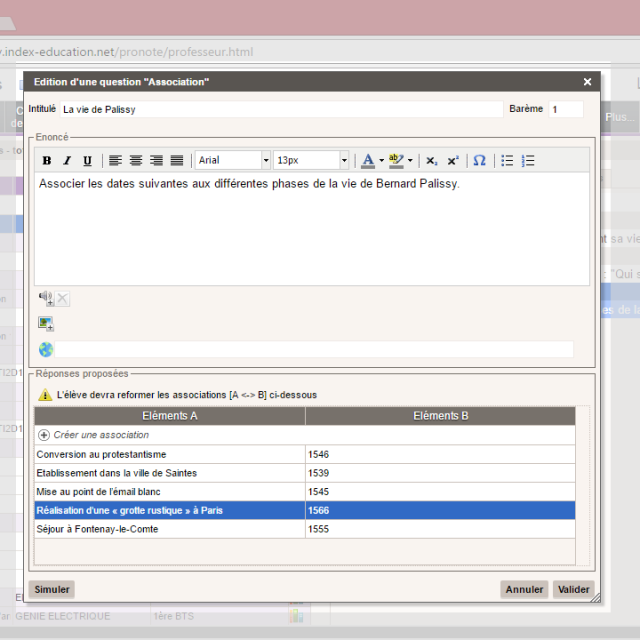This screenshot has width=640, height=640.
Task: Insert a numbered list
Action: 528,161
